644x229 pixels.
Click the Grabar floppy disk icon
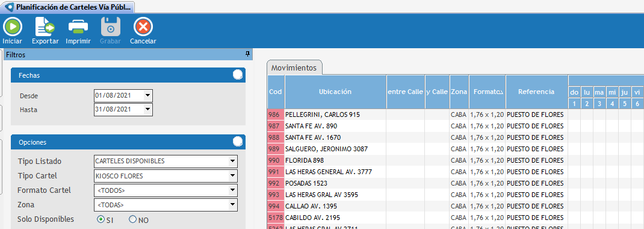coord(111,27)
